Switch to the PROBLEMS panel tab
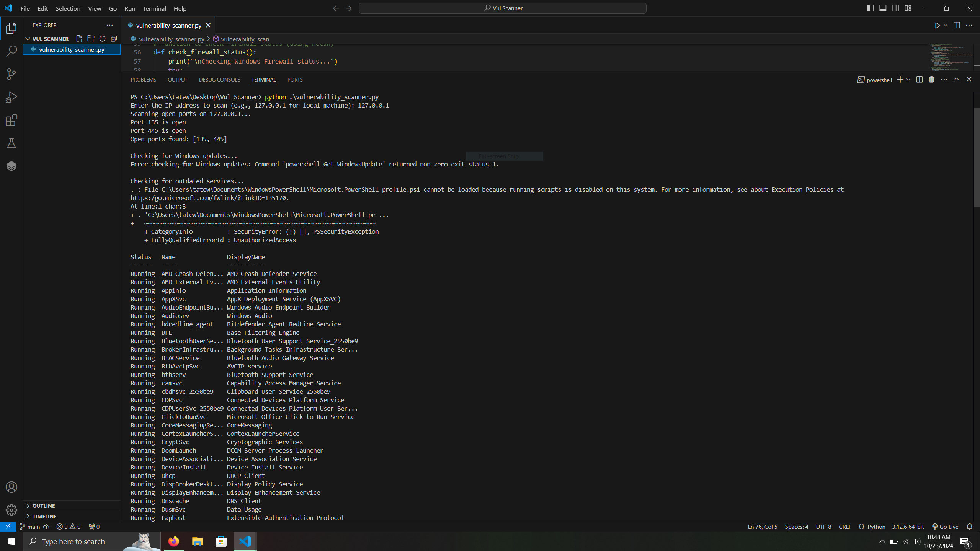The width and height of the screenshot is (980, 551). [143, 80]
